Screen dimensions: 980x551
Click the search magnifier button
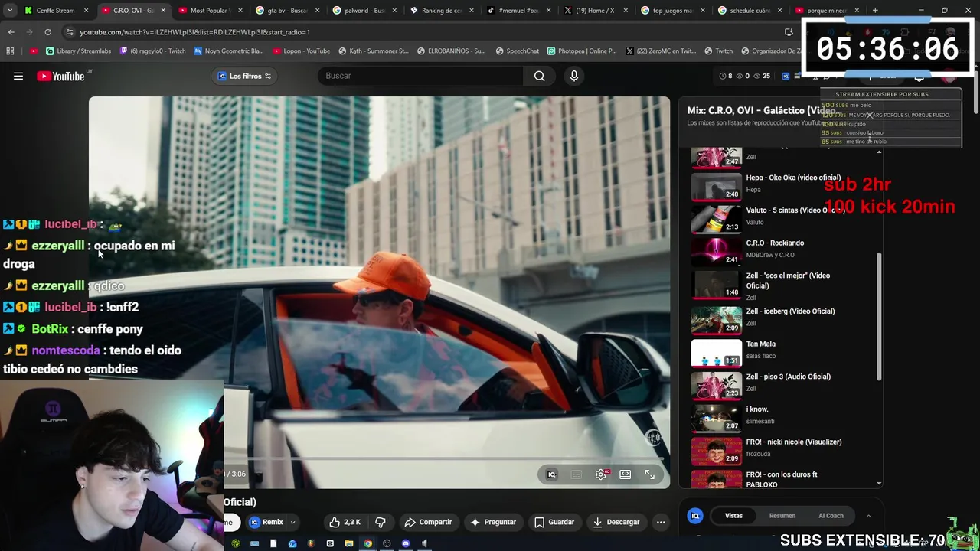click(x=540, y=76)
